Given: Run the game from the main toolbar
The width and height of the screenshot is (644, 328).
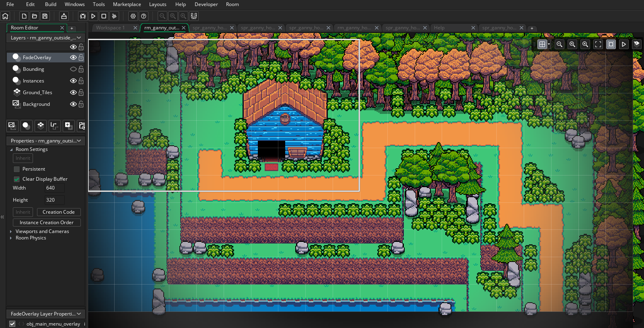Looking at the screenshot, I should coord(93,16).
